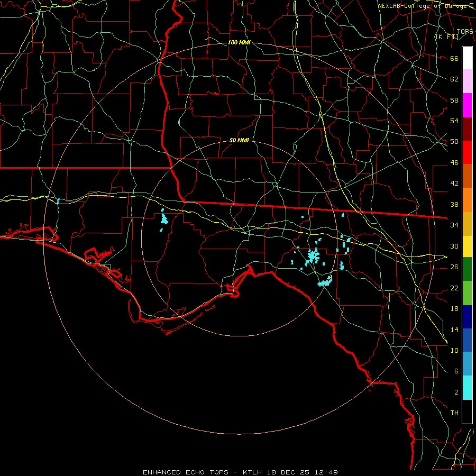Select the bright orange legend swatch
Screen dimensions: 476x476
[467, 199]
